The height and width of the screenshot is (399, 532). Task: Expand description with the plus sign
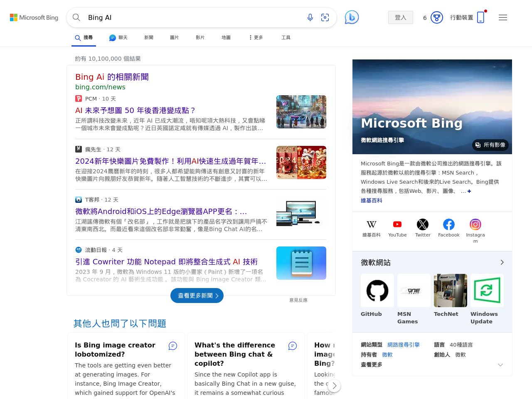[469, 191]
